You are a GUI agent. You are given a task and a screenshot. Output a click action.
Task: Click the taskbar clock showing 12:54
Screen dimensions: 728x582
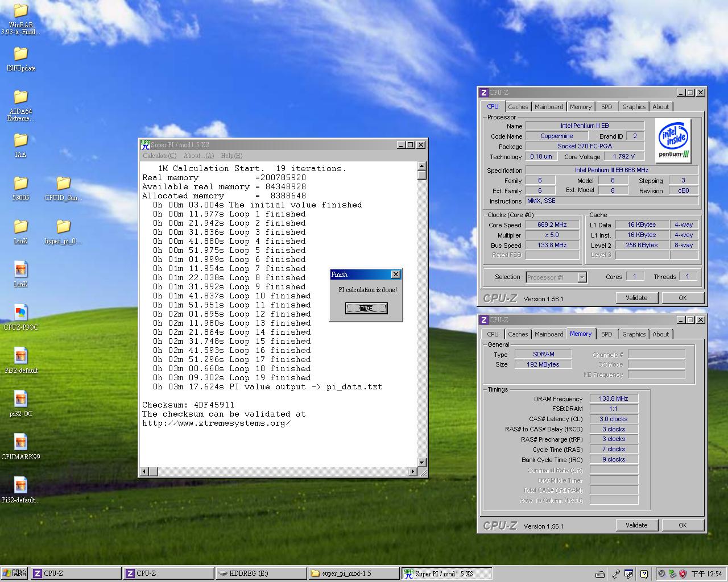[706, 574]
